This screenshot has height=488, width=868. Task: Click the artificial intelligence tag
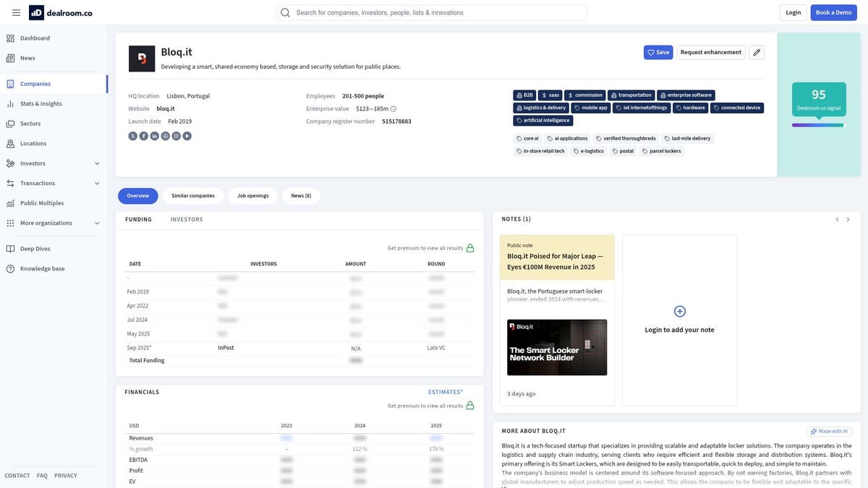543,120
